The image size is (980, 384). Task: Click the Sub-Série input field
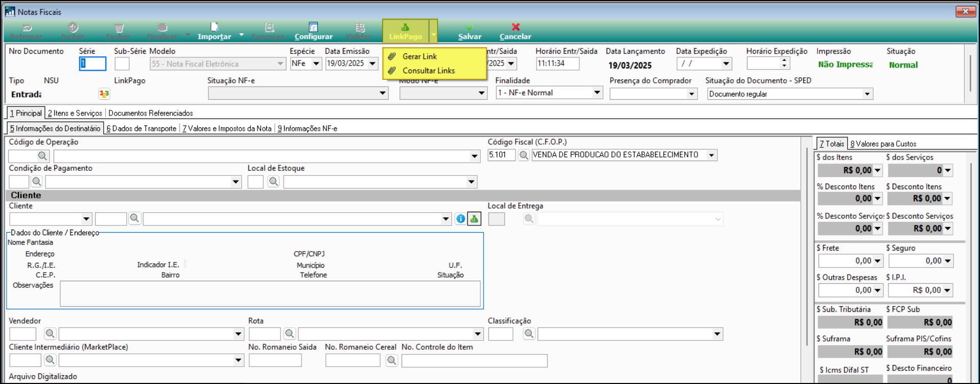pyautogui.click(x=122, y=63)
